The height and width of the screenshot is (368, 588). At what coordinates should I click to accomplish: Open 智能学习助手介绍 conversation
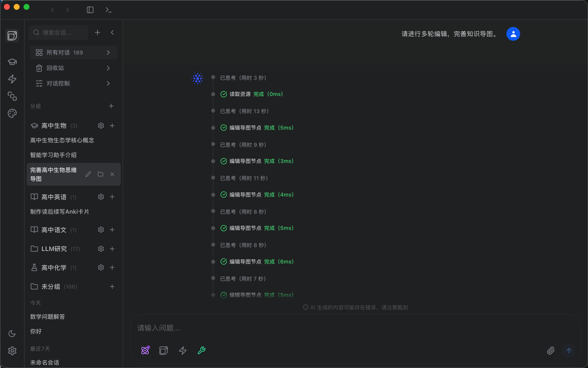53,155
